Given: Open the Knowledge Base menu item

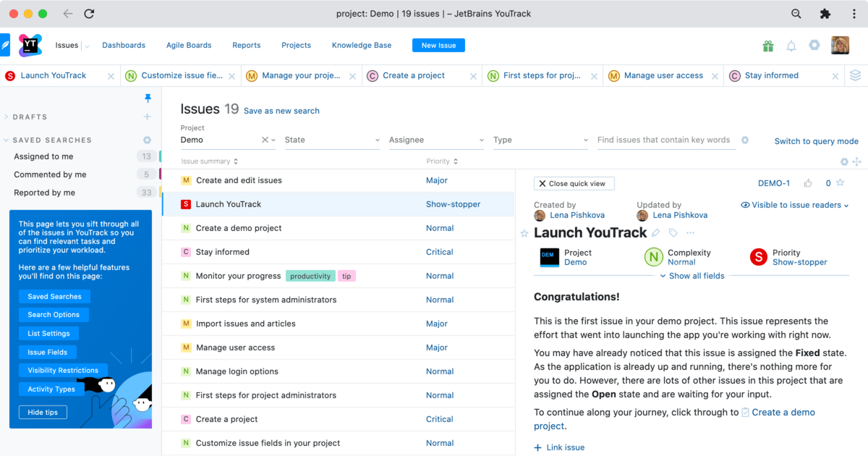Looking at the screenshot, I should pos(361,45).
